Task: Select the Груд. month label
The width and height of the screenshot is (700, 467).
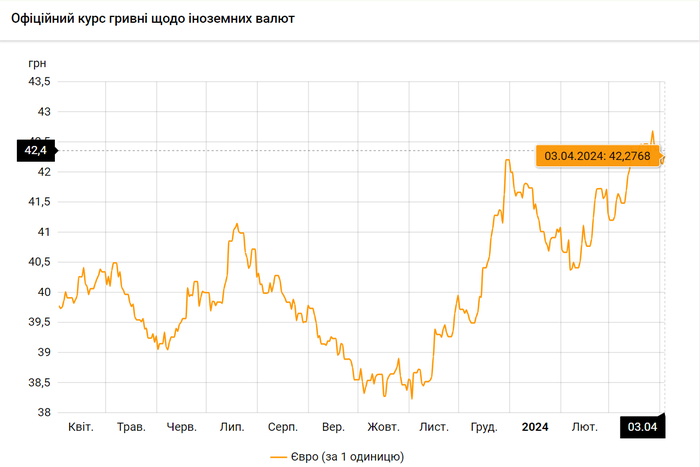Action: (484, 427)
